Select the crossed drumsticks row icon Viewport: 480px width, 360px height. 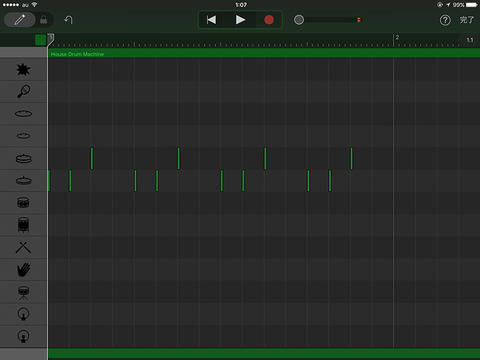(23, 247)
